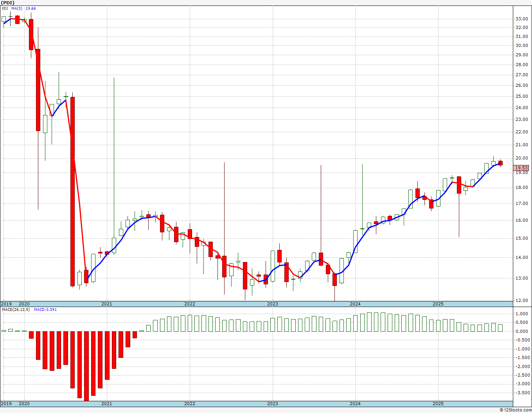Click the (PDI) chart title
The height and width of the screenshot is (413, 532).
click(x=8, y=3)
